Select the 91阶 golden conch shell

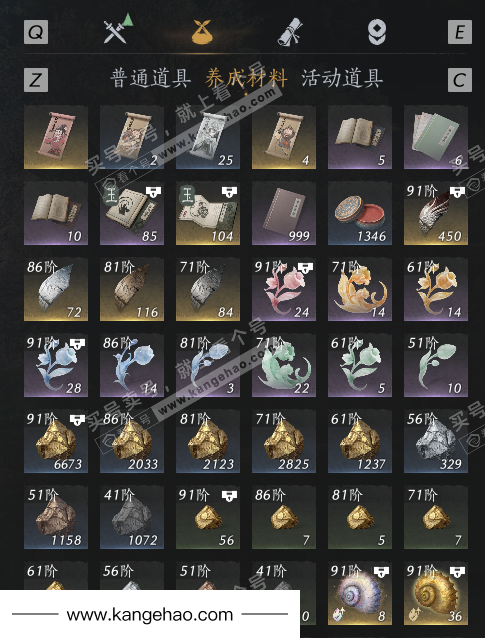436,593
